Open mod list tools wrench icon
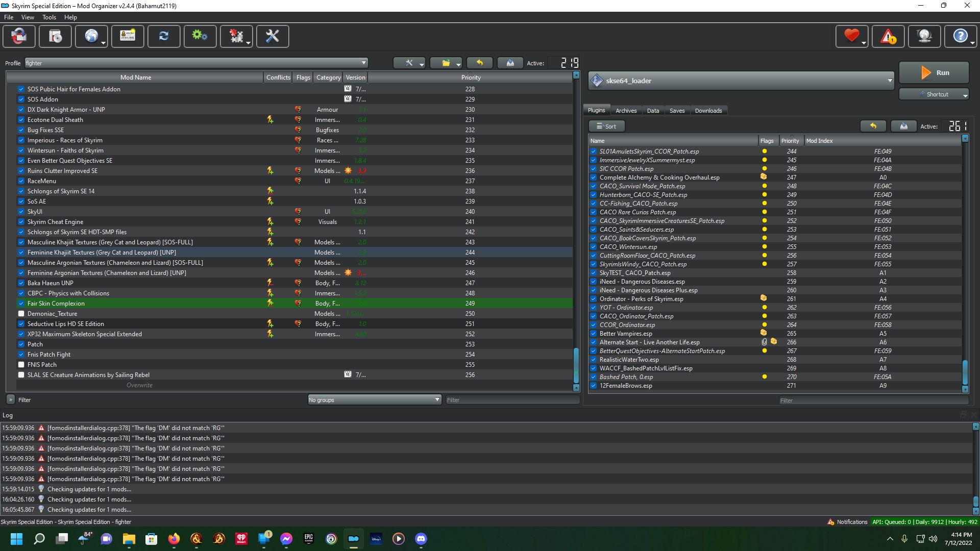The height and width of the screenshot is (551, 980). (x=409, y=63)
